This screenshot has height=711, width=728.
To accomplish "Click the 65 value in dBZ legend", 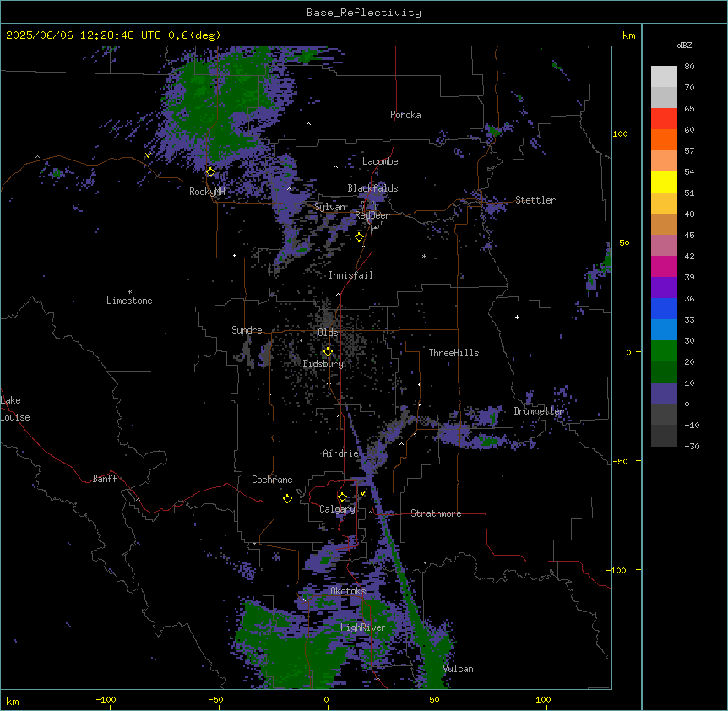I will click(689, 109).
